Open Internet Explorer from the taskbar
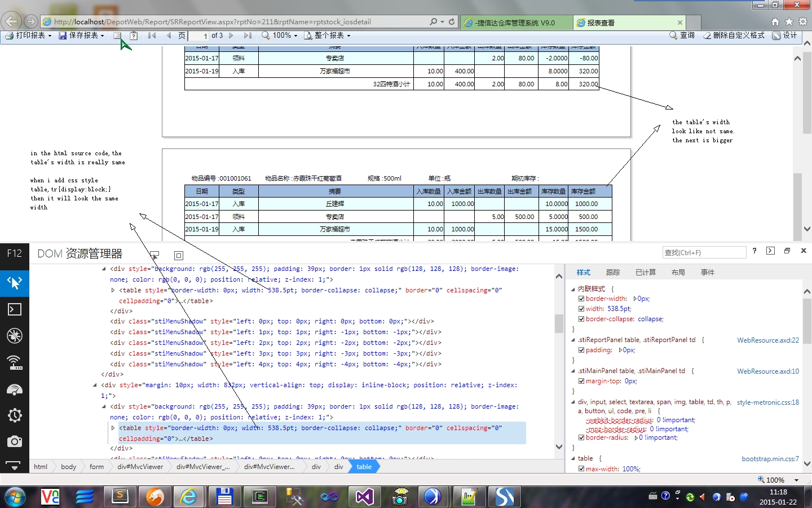 [188, 497]
